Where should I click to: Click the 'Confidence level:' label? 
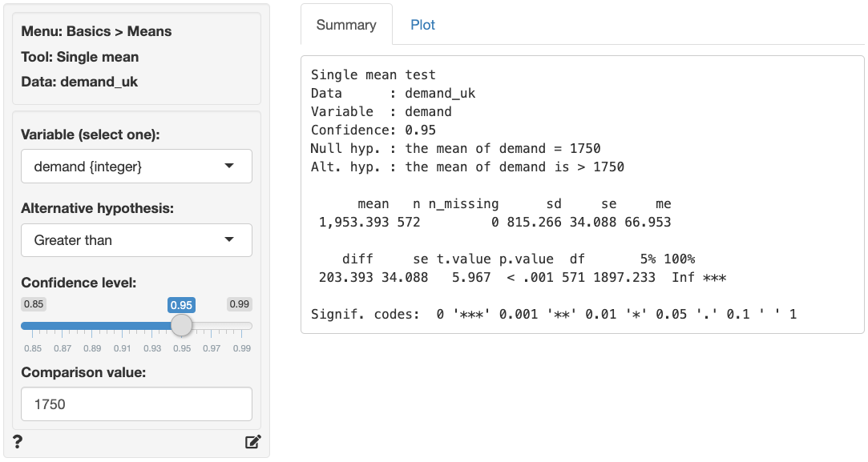[x=79, y=283]
